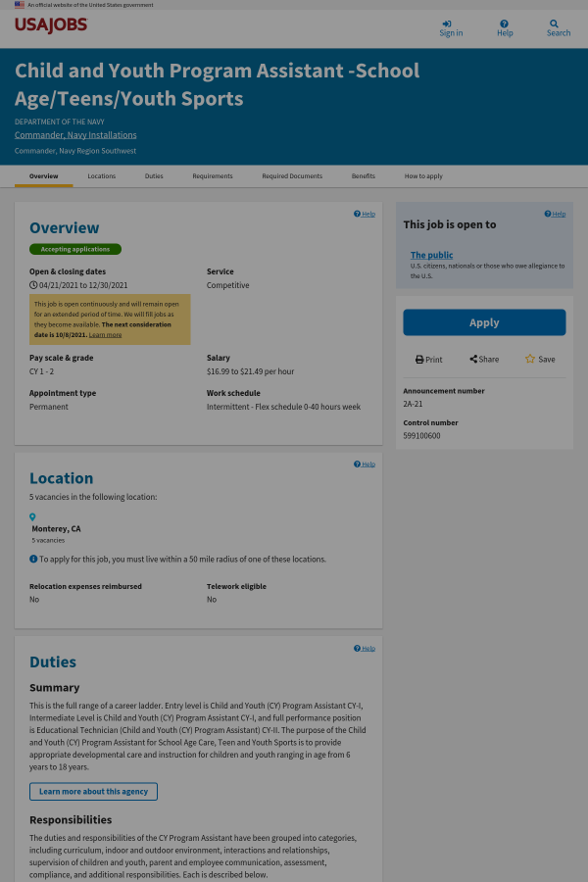Open the Required Documents tab

pyautogui.click(x=292, y=176)
